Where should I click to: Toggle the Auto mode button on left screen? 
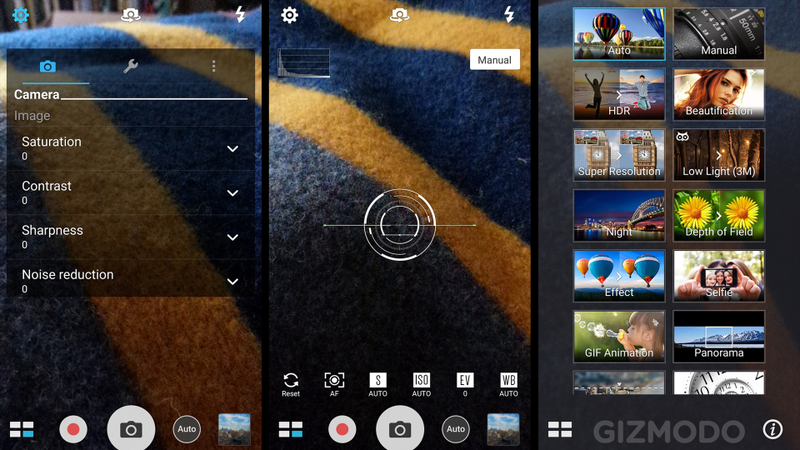[x=187, y=429]
